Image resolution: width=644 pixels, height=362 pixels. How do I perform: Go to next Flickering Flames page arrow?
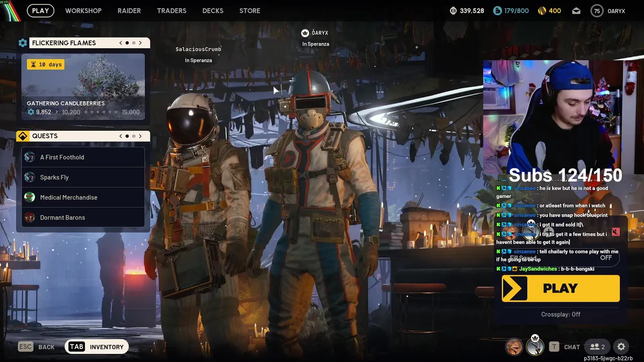(x=140, y=43)
